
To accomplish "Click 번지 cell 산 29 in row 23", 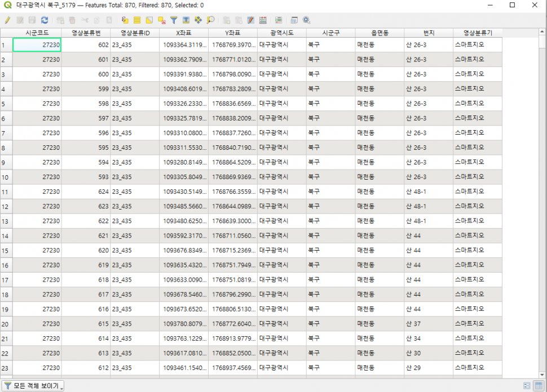I will point(429,368).
